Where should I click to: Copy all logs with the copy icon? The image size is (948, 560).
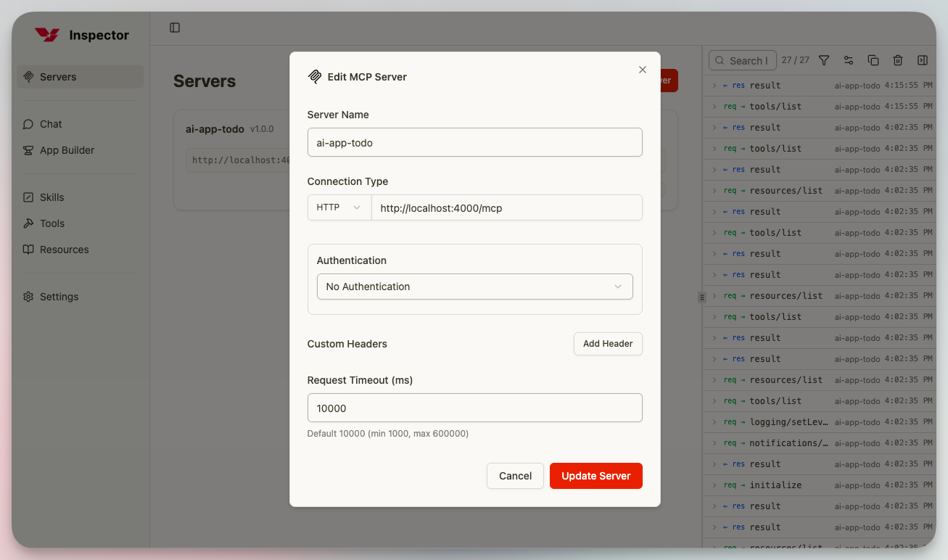873,60
